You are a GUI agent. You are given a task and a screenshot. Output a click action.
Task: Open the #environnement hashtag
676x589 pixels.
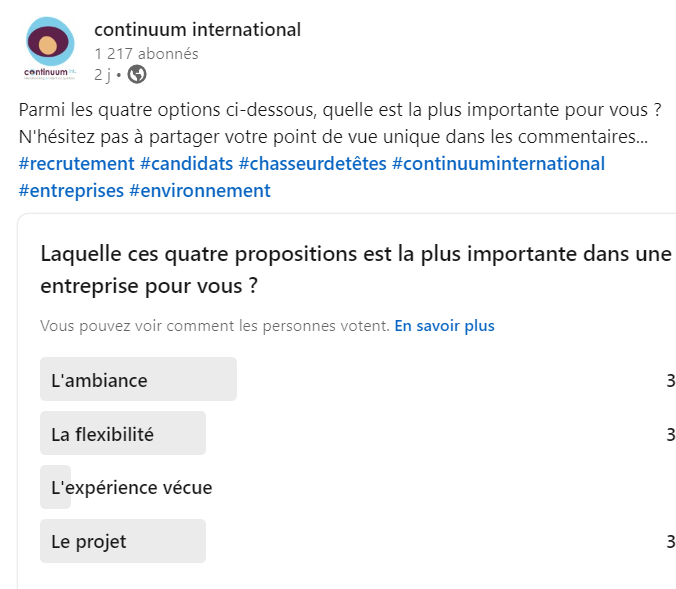(200, 190)
